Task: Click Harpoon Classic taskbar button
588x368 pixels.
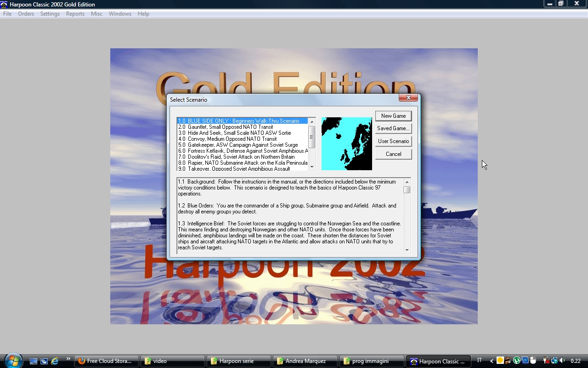Action: pos(438,361)
